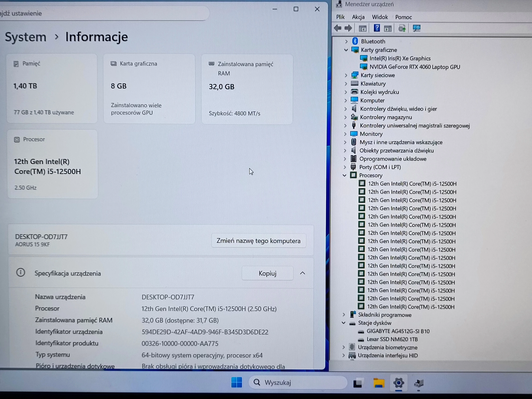Open the Widok menu

pos(380,17)
